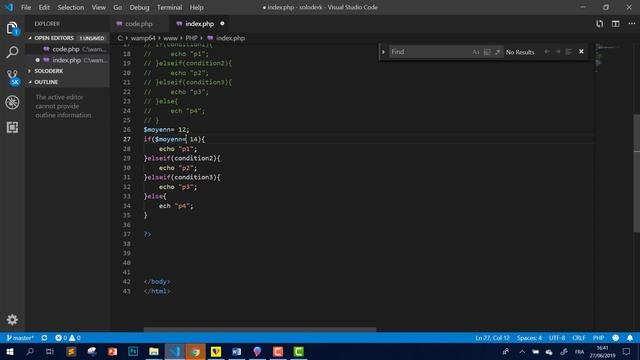The height and width of the screenshot is (360, 640).
Task: Synchronize changes icon in status bar
Action: click(x=44, y=338)
